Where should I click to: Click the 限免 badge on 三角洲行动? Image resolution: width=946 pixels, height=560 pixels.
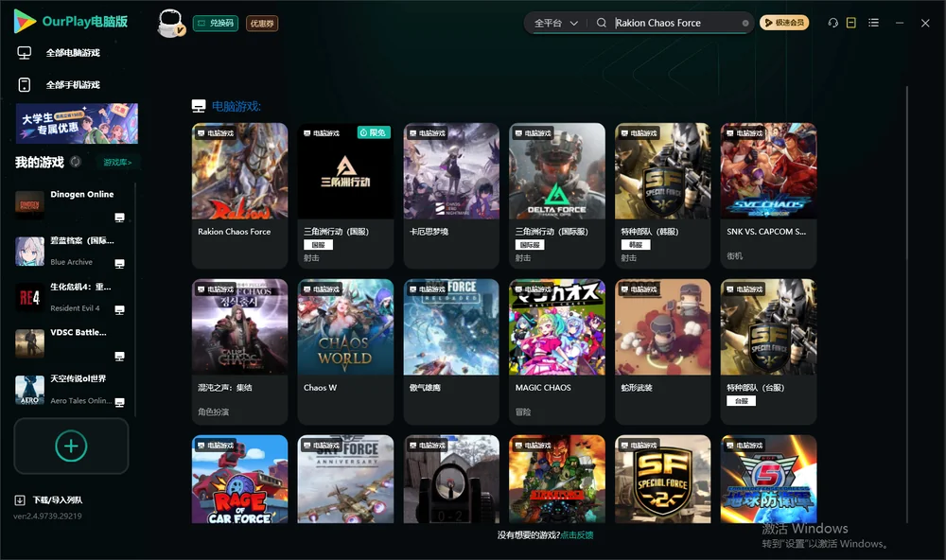point(374,132)
